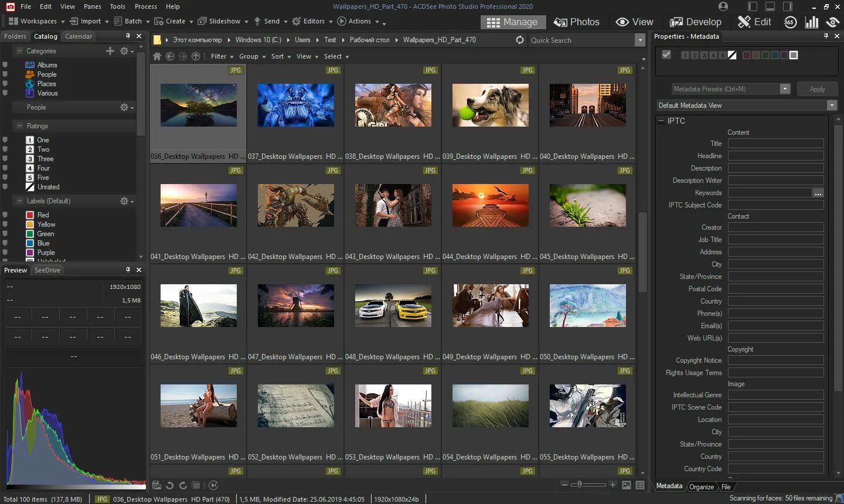Toggle the Green label filter checkbox
844x504 pixels.
pos(5,234)
